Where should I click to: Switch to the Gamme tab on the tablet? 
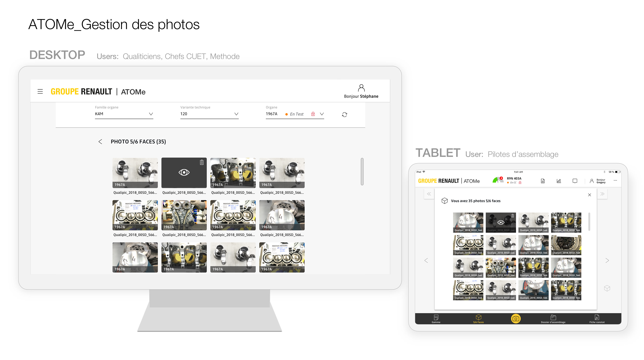(436, 319)
